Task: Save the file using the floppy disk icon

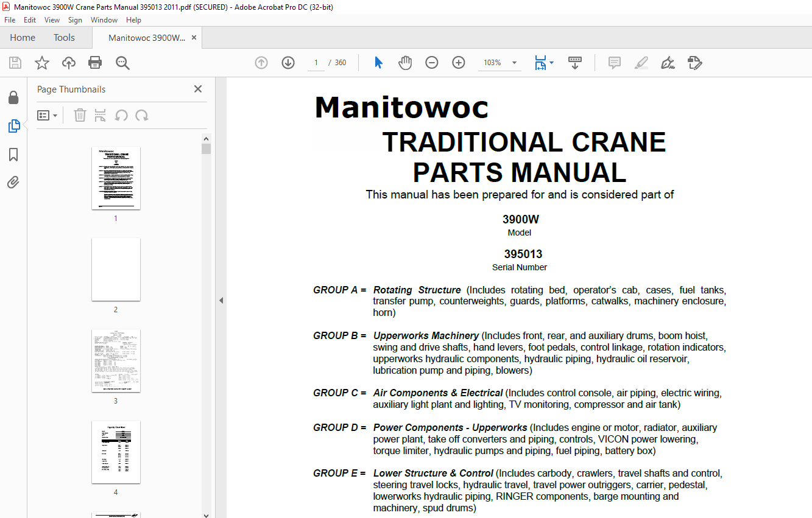Action: 15,63
